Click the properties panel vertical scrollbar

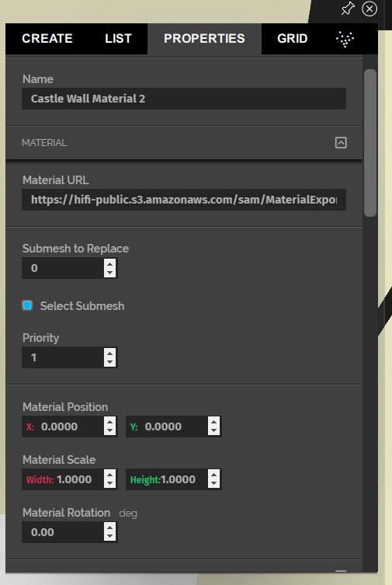370,143
